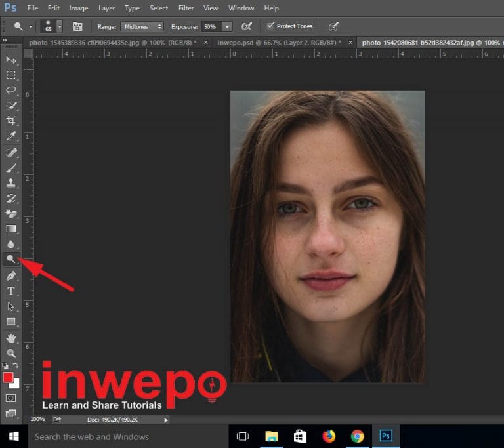The width and height of the screenshot is (504, 448).
Task: Select the Eraser tool
Action: tap(11, 213)
